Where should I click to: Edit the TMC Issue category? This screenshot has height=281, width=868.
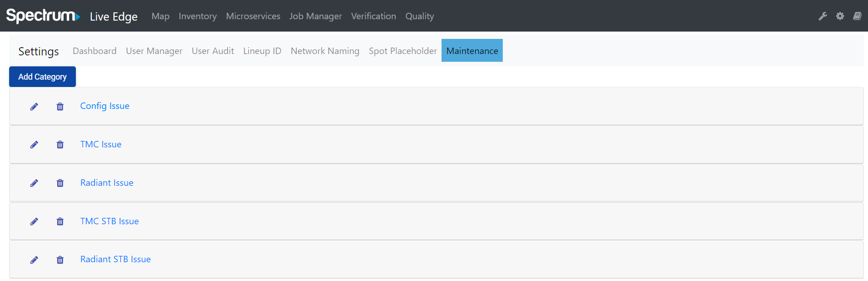click(34, 145)
